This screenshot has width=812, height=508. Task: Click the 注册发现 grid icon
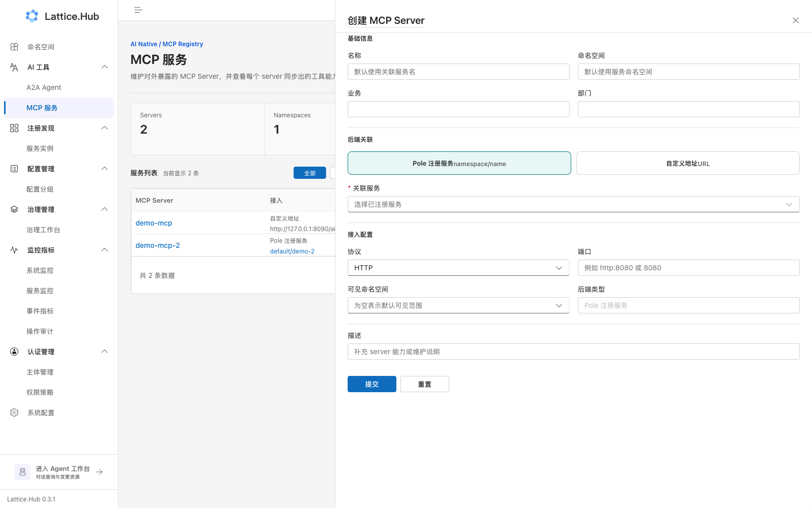[x=14, y=128]
